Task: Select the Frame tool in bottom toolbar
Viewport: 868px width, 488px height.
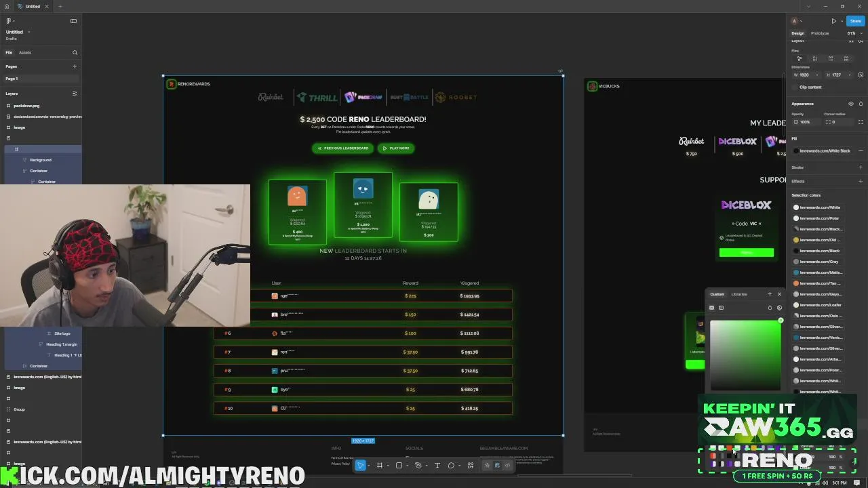Action: click(x=380, y=466)
